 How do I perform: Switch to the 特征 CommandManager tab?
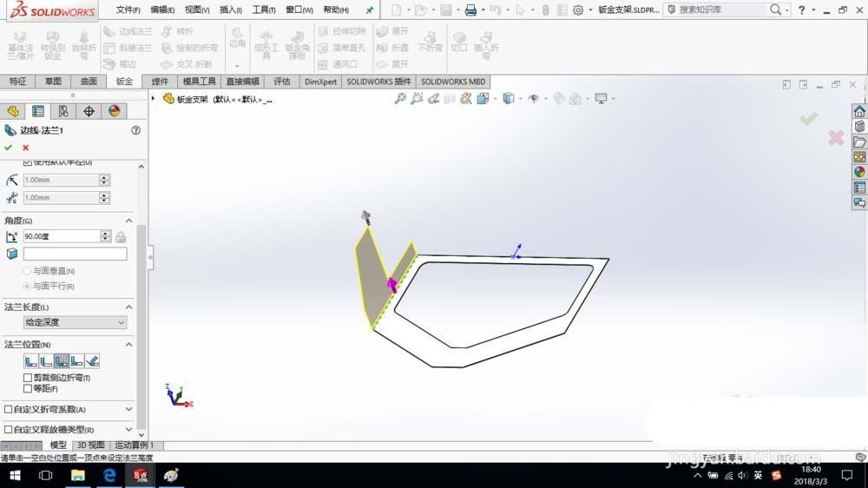coord(17,82)
